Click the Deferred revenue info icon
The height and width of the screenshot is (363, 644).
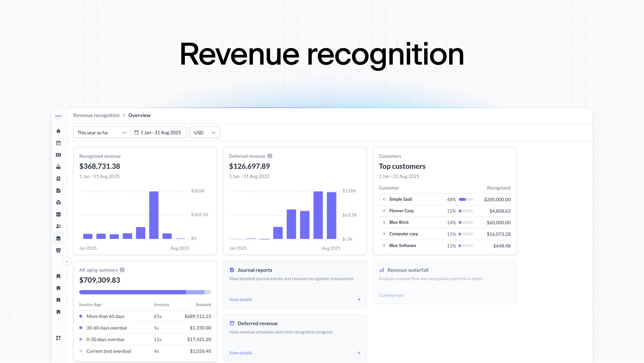(x=270, y=156)
